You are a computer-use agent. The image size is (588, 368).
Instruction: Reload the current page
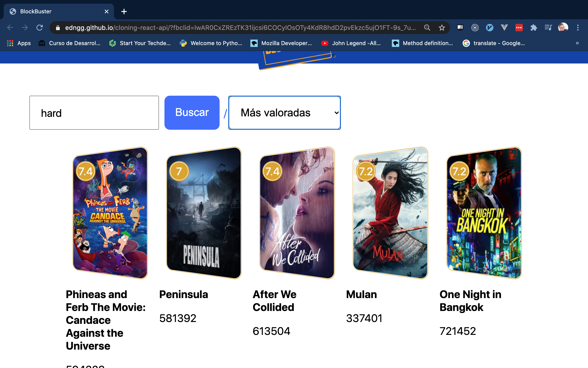coord(40,28)
